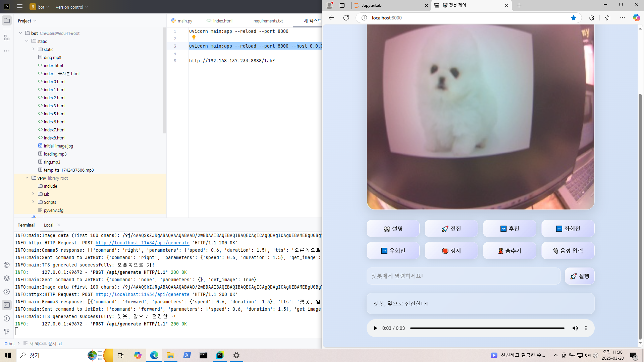Expand the Scripts folder

(x=33, y=202)
